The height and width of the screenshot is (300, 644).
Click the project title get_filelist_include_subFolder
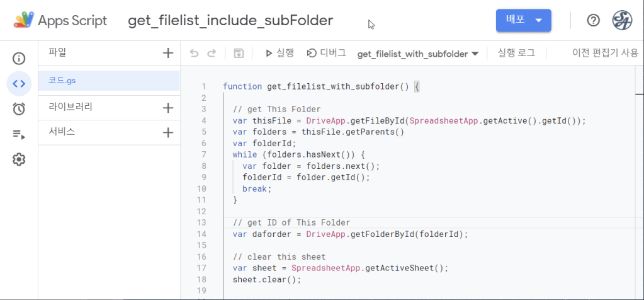pyautogui.click(x=230, y=21)
